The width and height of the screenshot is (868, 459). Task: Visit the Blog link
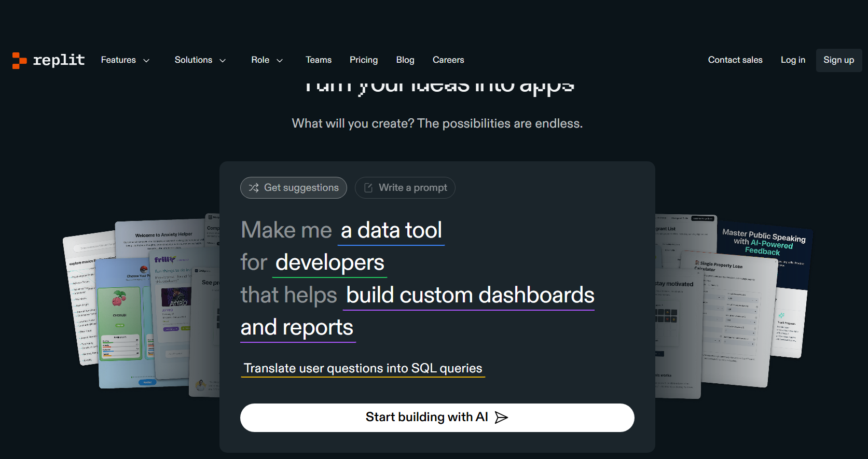405,60
